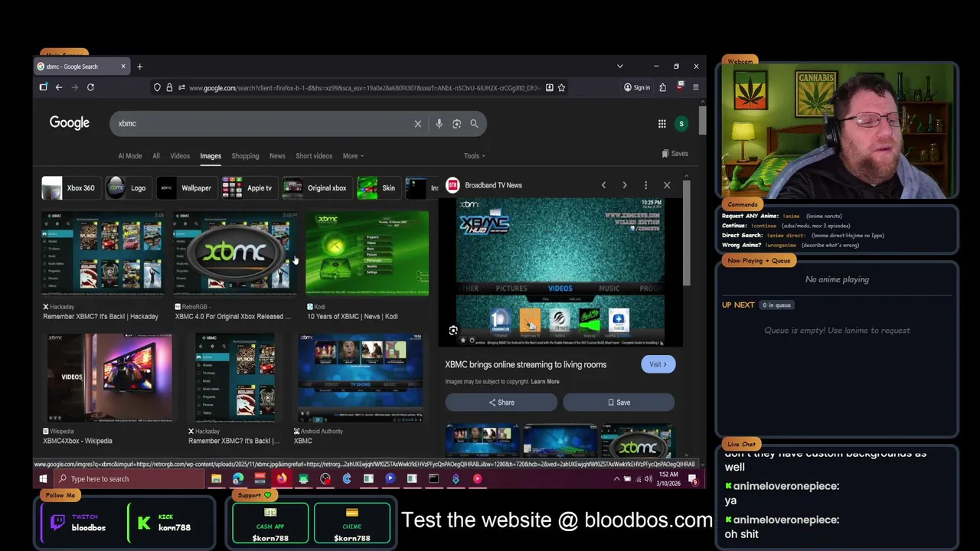Viewport: 980px width, 551px height.
Task: Close the xbmc Google Search tab
Action: click(x=122, y=67)
